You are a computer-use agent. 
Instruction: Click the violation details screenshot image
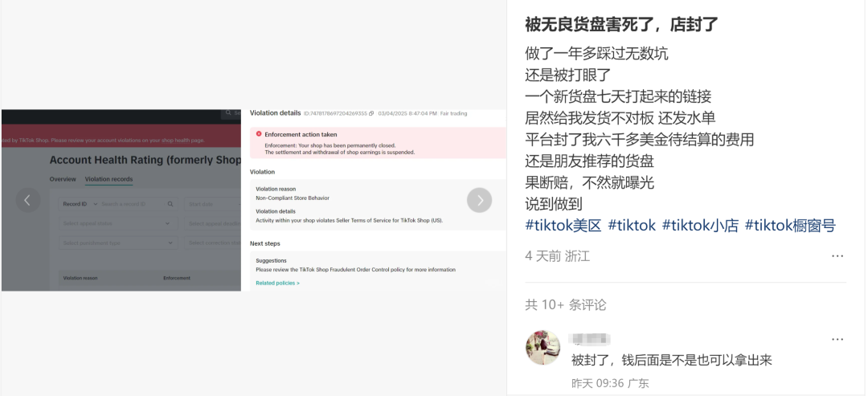[375, 200]
